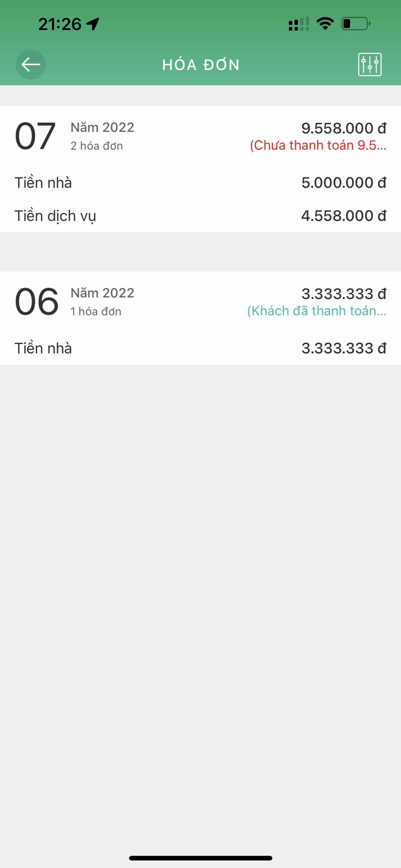
Task: Tap the cellular signal bars icon
Action: pyautogui.click(x=299, y=24)
